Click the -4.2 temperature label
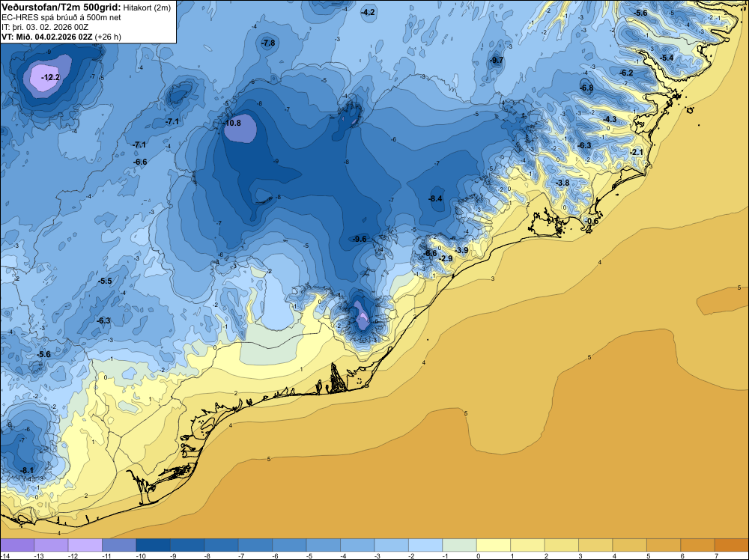 (368, 13)
